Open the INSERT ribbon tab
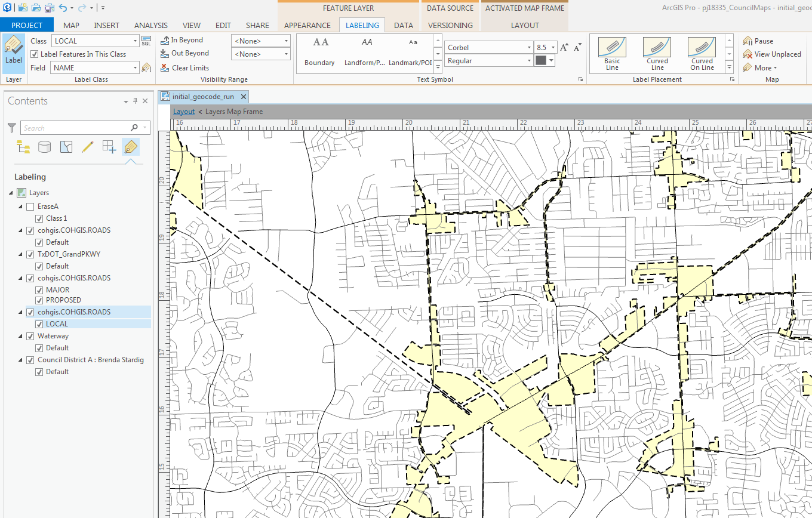The width and height of the screenshot is (812, 518). (x=106, y=25)
